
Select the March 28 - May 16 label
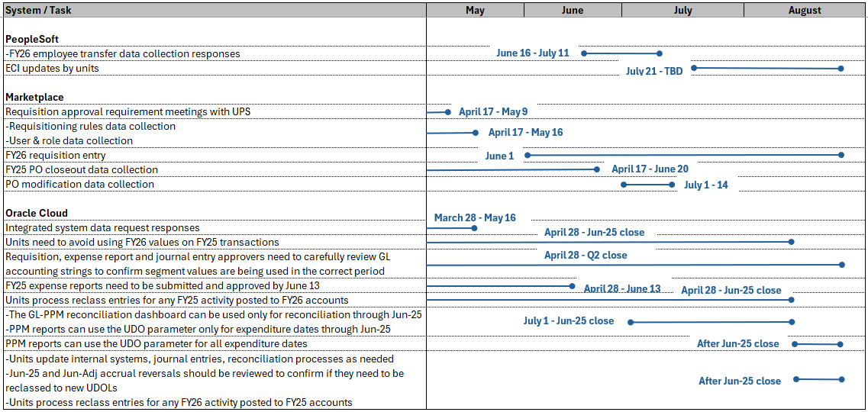(x=475, y=217)
